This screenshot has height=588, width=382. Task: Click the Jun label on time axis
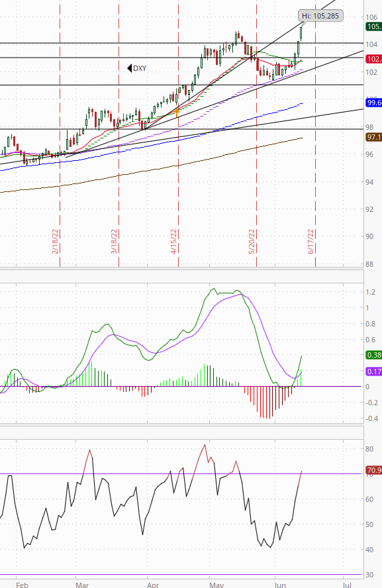(281, 585)
